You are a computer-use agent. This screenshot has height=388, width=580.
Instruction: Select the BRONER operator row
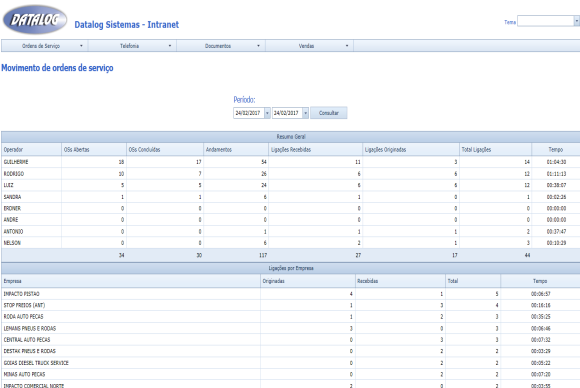click(x=290, y=208)
